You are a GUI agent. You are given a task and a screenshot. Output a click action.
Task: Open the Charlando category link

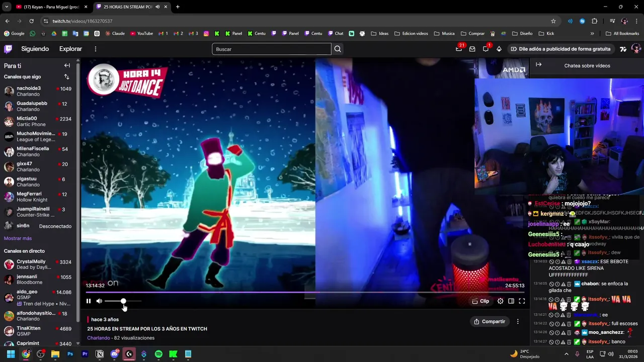point(98,338)
